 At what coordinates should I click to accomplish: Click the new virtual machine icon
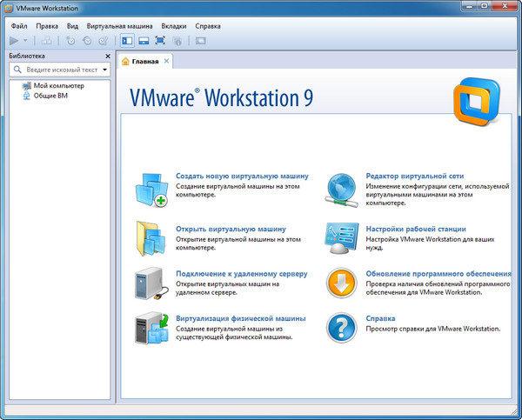pos(151,190)
